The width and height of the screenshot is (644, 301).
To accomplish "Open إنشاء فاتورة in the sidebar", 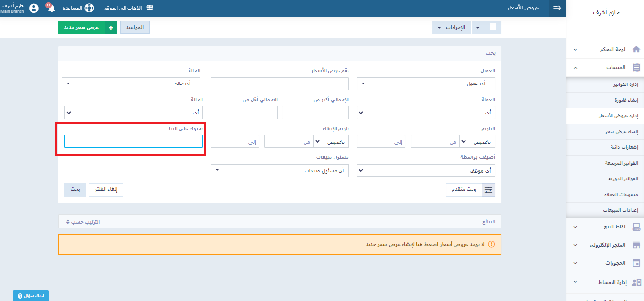I will (605, 100).
